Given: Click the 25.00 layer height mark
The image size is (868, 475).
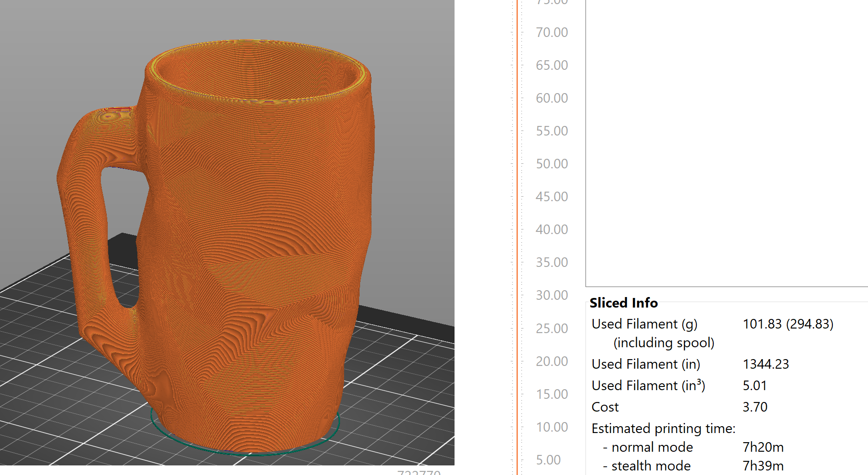Looking at the screenshot, I should [552, 329].
